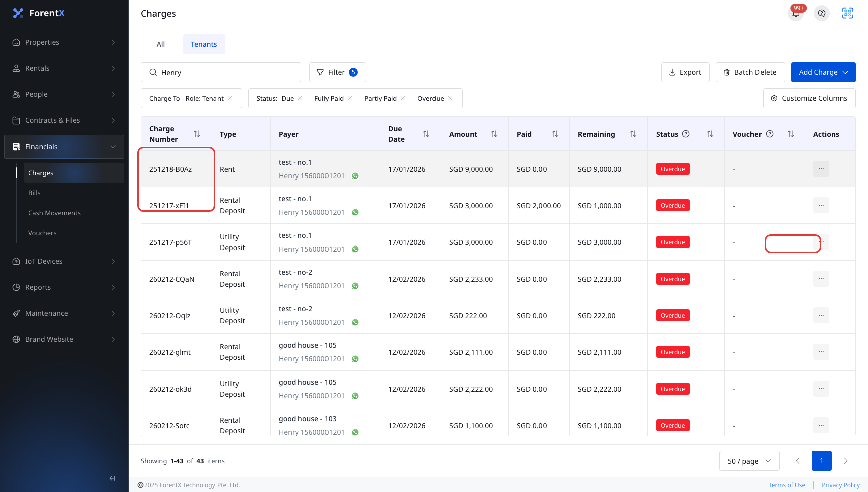Viewport: 868px width, 492px height.
Task: Sort by Due Date column
Action: coord(426,134)
